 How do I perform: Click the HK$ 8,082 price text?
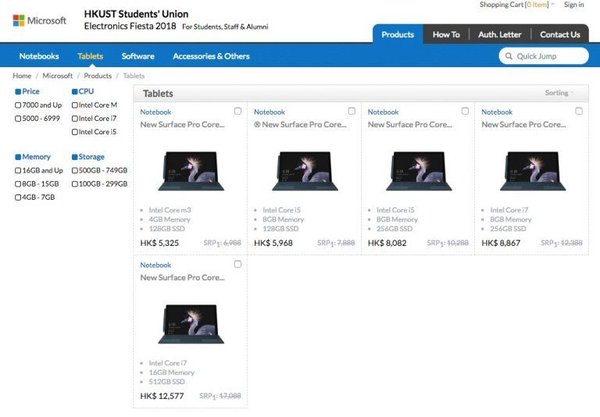pyautogui.click(x=387, y=243)
